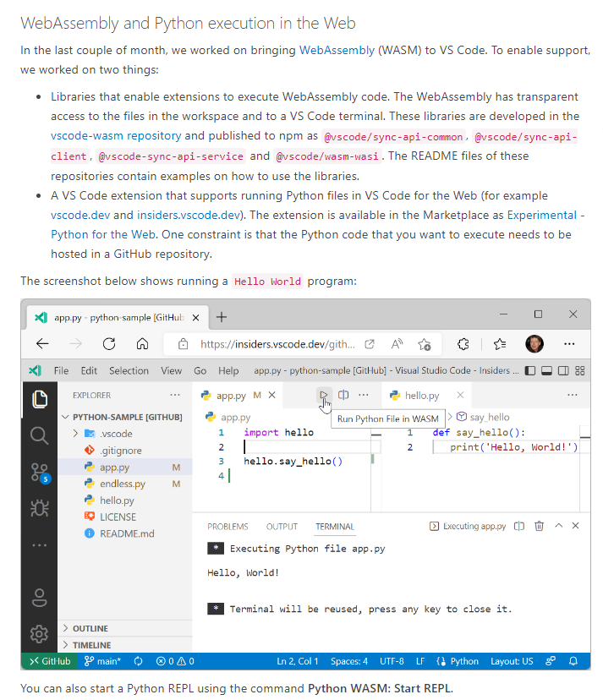603x700 pixels.
Task: Click say_hello breadcrumb symbol
Action: pos(483,417)
